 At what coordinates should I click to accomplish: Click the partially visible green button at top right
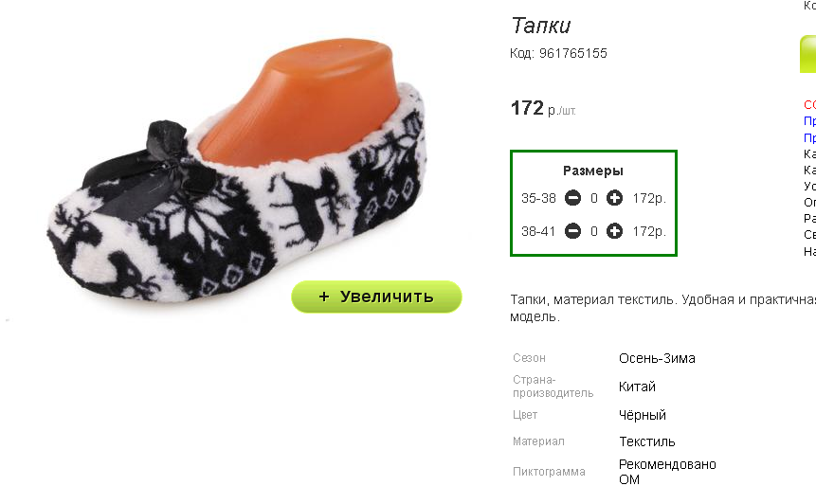click(808, 54)
